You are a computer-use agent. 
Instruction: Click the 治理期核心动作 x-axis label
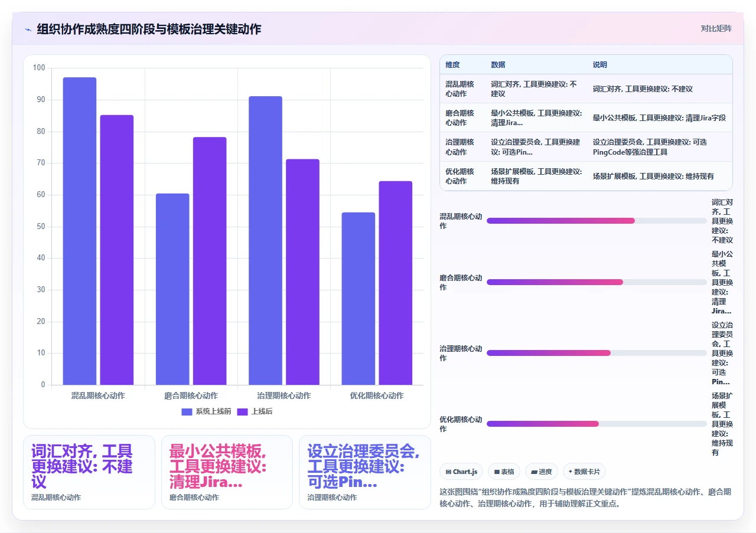click(x=283, y=395)
